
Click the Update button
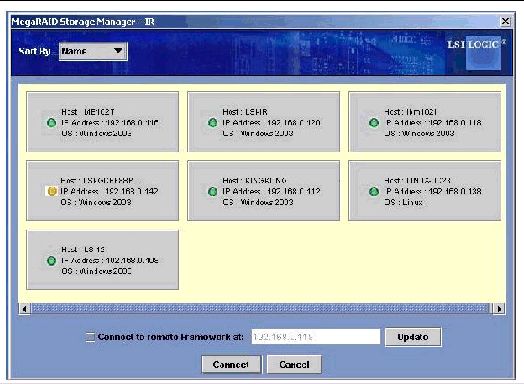(413, 337)
